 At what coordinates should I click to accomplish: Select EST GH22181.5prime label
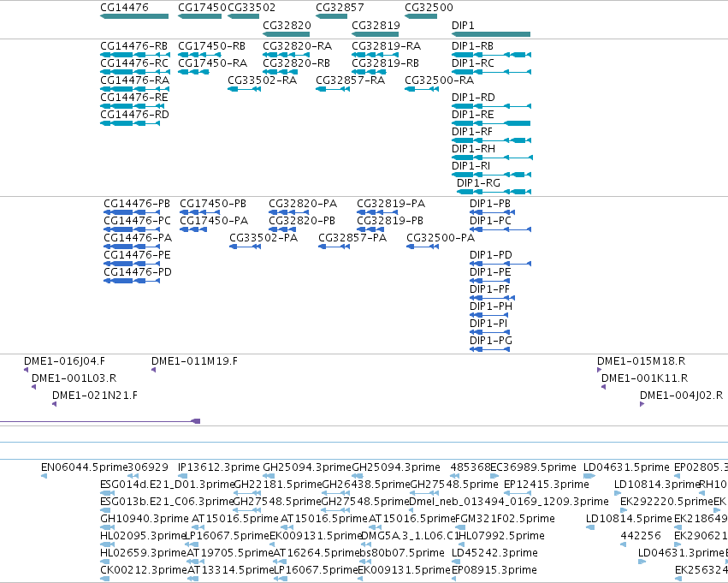click(x=278, y=485)
